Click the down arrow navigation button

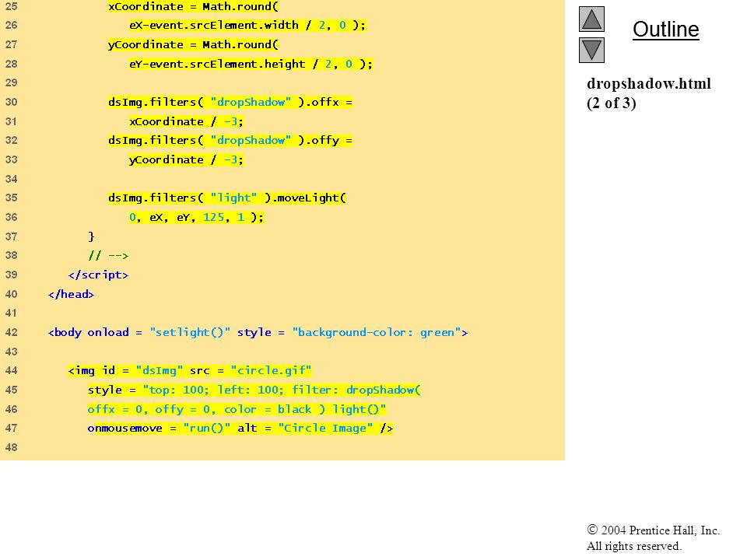pyautogui.click(x=591, y=50)
